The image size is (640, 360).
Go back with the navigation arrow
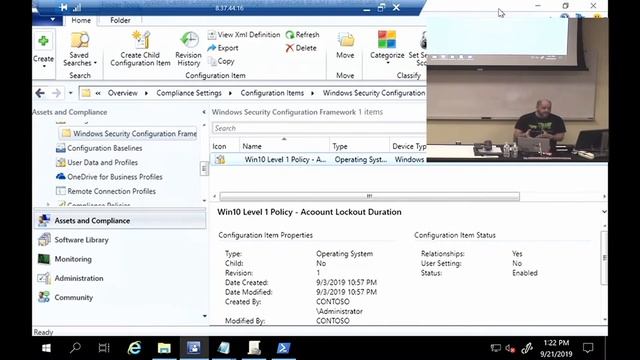[x=40, y=93]
